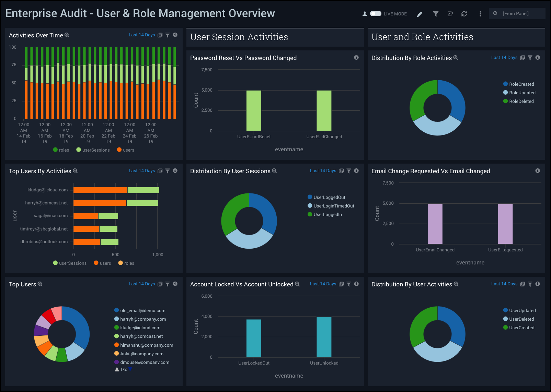This screenshot has height=392, width=551.
Task: Open filter icon on Top Users By Activities panel
Action: coord(168,171)
